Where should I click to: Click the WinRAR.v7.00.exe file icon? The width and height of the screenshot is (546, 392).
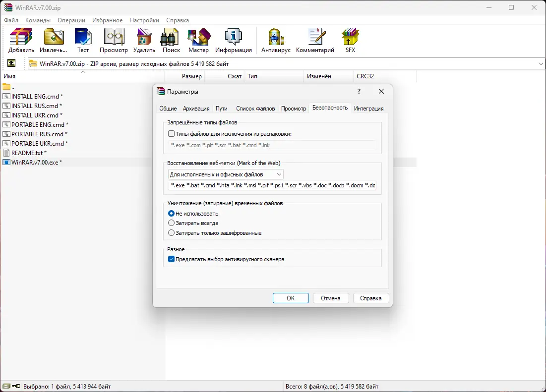tap(6, 162)
